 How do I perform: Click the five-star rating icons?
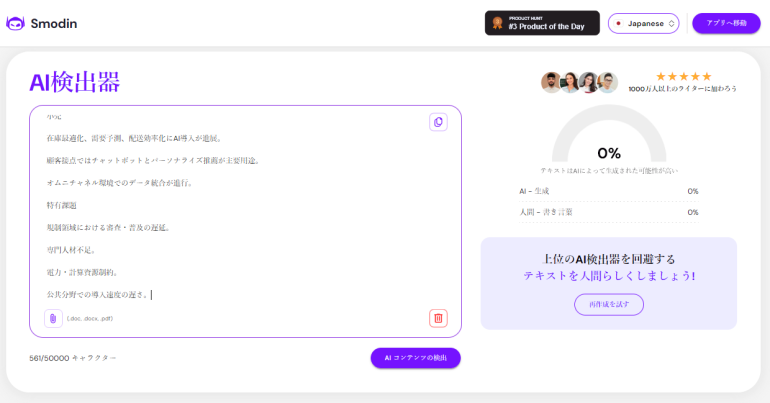[x=684, y=77]
